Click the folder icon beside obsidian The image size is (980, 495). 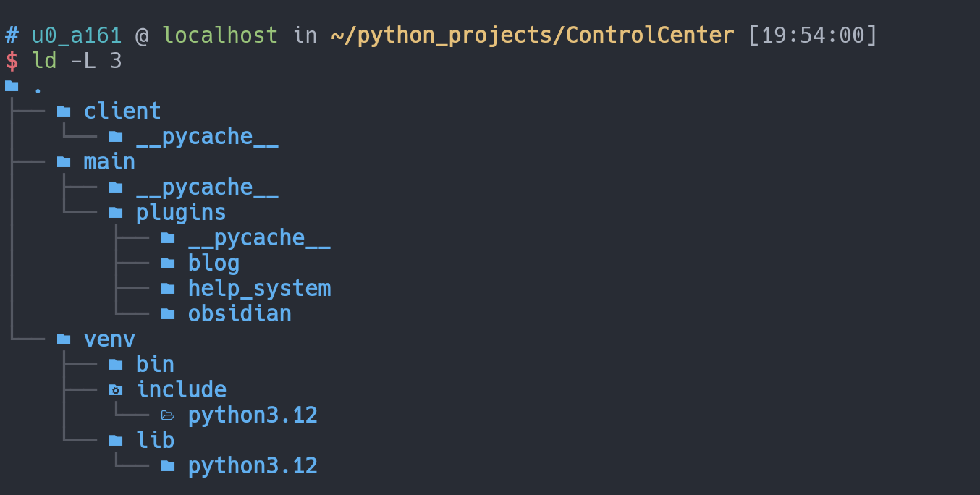(168, 313)
